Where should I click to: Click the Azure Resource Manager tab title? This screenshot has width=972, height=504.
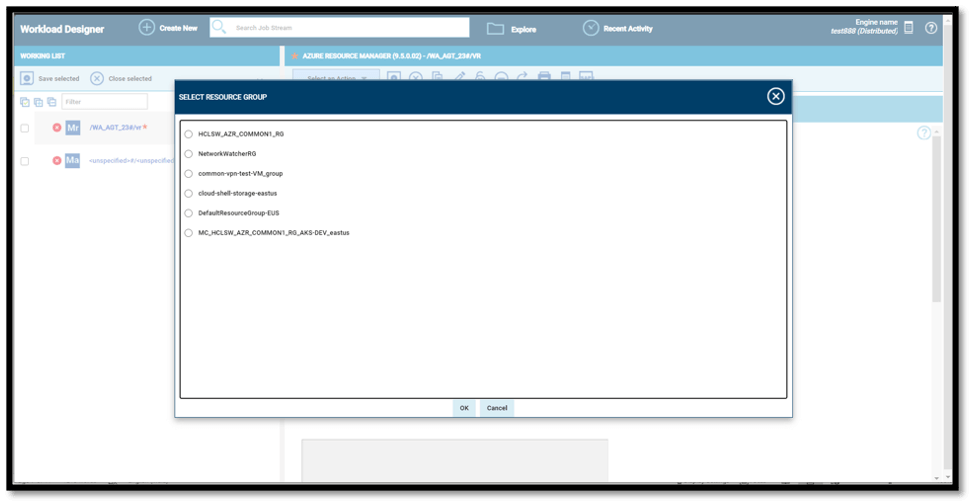pyautogui.click(x=392, y=56)
